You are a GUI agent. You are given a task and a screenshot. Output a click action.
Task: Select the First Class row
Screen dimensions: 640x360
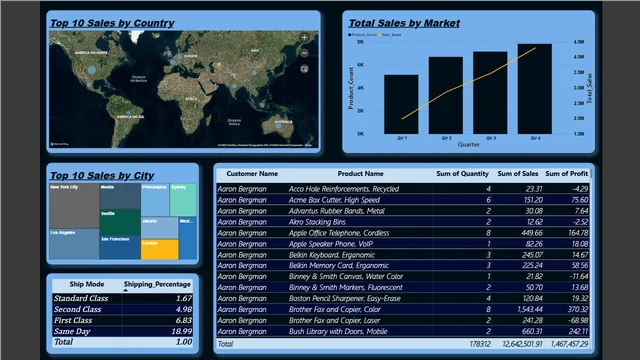click(122, 320)
